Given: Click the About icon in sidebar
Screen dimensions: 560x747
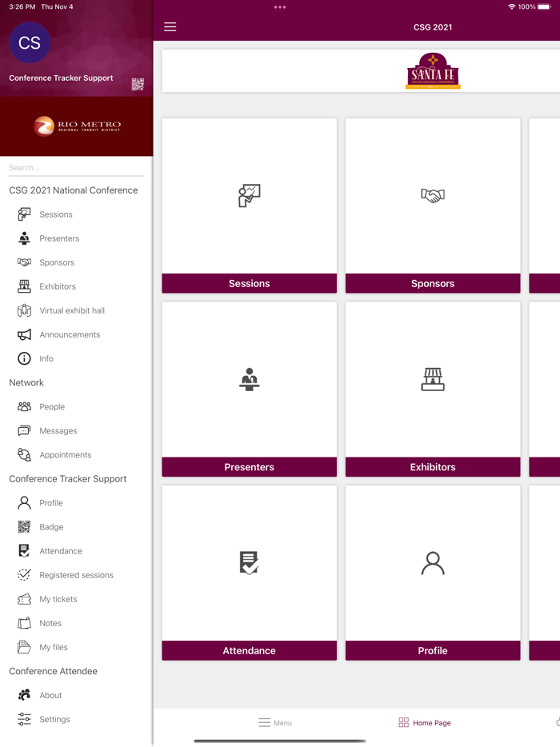Looking at the screenshot, I should click(x=24, y=695).
